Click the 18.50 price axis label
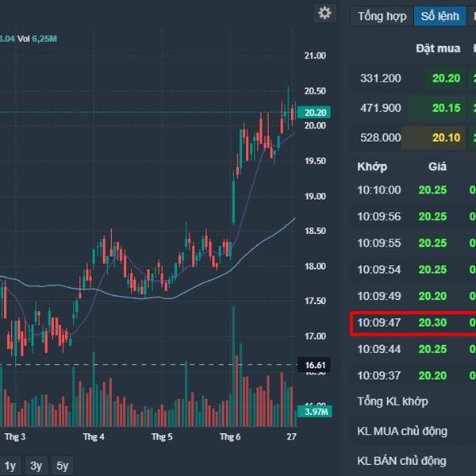Image resolution: width=476 pixels, height=476 pixels. click(315, 231)
